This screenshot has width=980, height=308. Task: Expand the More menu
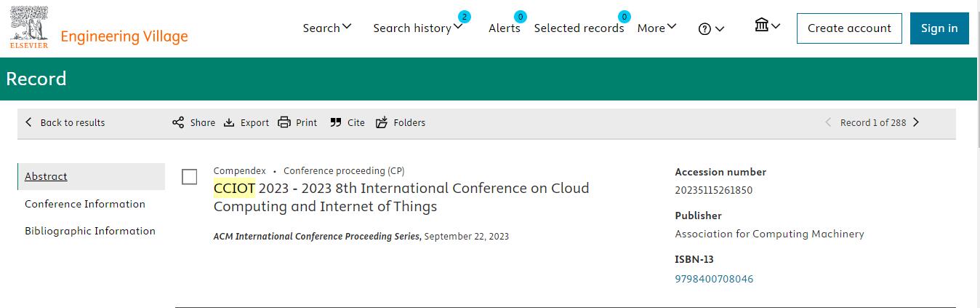tap(656, 28)
